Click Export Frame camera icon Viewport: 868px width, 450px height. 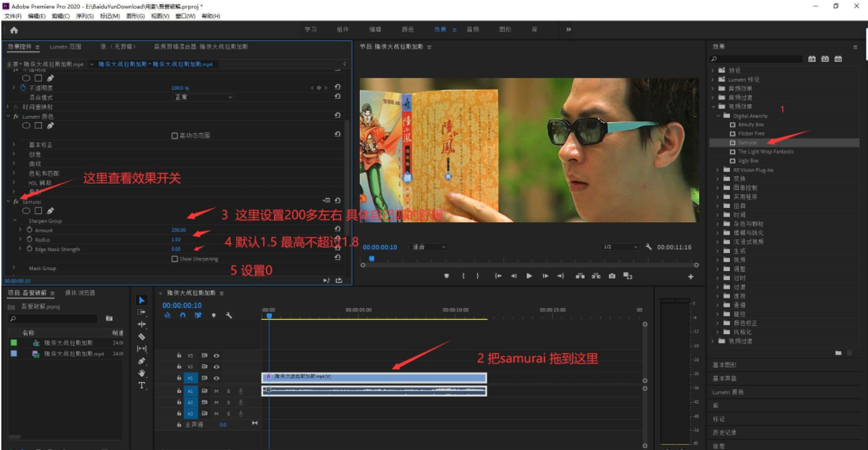pos(611,276)
